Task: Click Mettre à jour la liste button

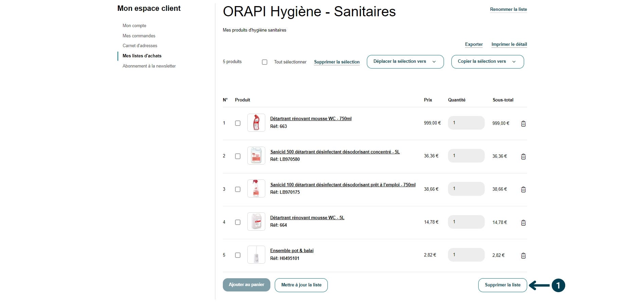Action: (x=301, y=285)
